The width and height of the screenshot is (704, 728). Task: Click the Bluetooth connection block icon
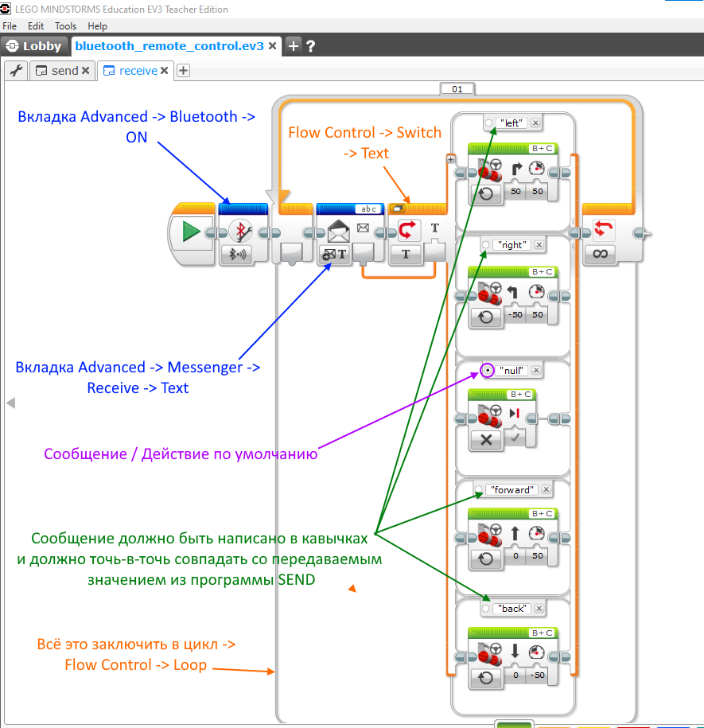(239, 232)
